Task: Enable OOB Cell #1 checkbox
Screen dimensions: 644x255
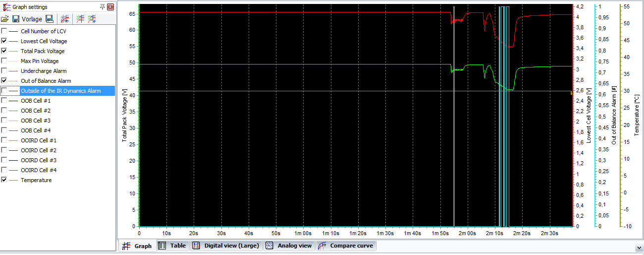Action: point(4,101)
